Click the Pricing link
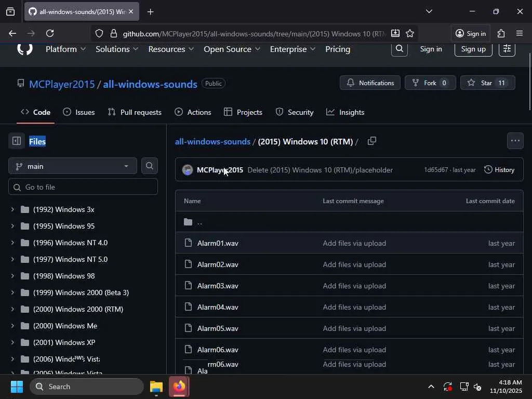Viewport: 532px width, 399px height. 338,49
